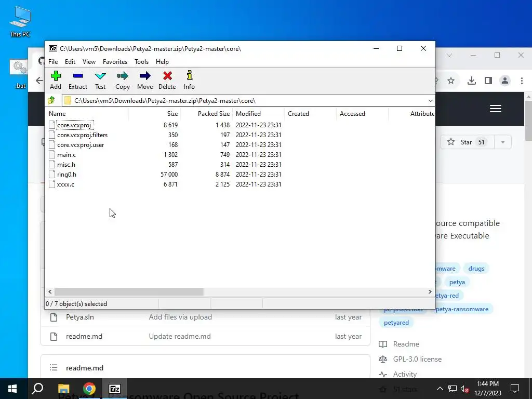Screen dimensions: 532x399
Task: Click the taskbar clock and date
Action: pos(488,389)
